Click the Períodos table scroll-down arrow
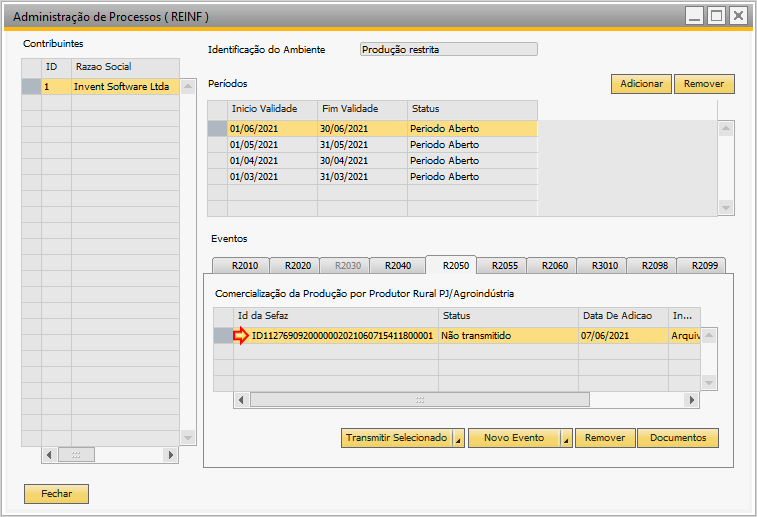The height and width of the screenshot is (517, 757). (x=726, y=208)
